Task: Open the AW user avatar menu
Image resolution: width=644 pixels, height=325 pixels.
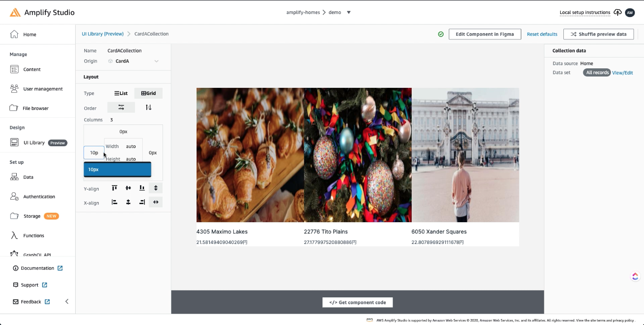Action: pos(630,12)
